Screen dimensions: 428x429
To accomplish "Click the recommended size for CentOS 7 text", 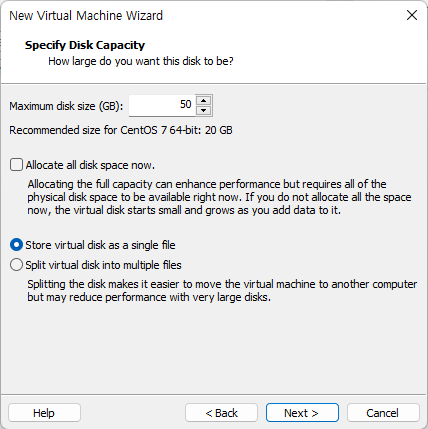I will pyautogui.click(x=121, y=130).
